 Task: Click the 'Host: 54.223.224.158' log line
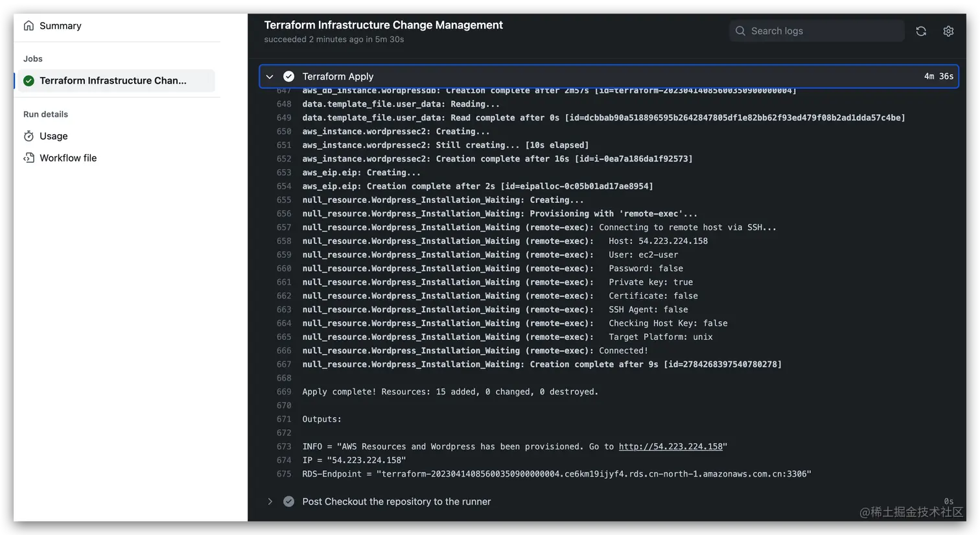(505, 241)
